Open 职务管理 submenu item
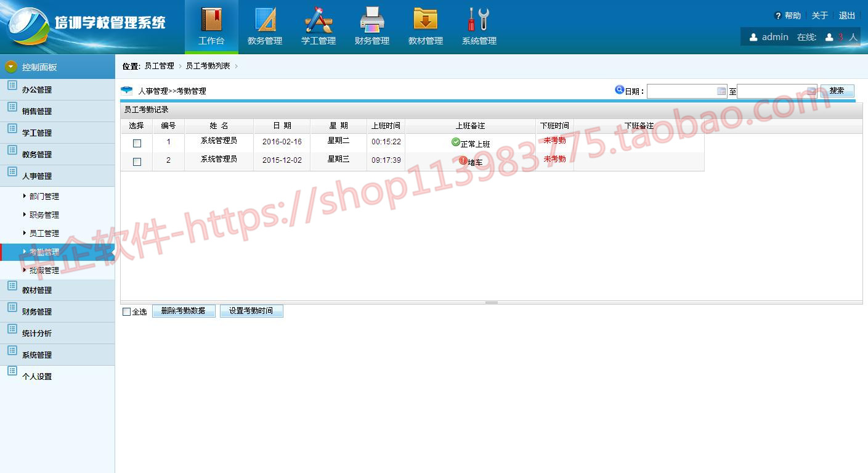The image size is (868, 473). (x=44, y=215)
